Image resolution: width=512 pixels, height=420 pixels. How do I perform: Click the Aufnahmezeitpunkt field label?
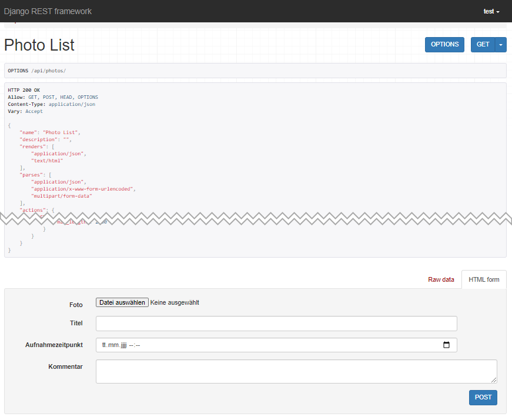pyautogui.click(x=54, y=345)
